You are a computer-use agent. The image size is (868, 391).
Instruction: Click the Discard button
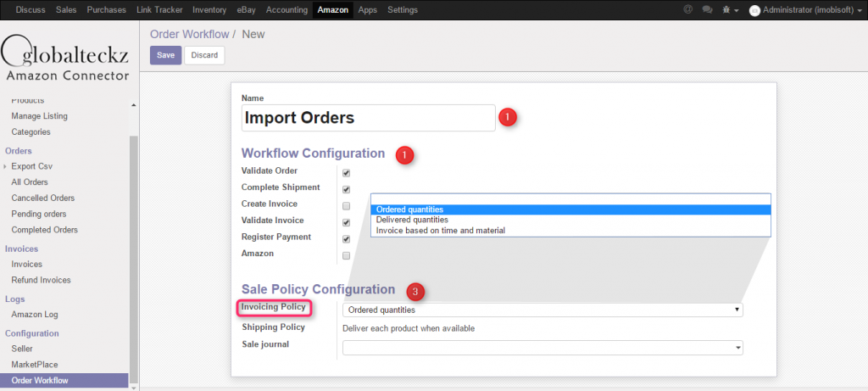[x=204, y=55]
